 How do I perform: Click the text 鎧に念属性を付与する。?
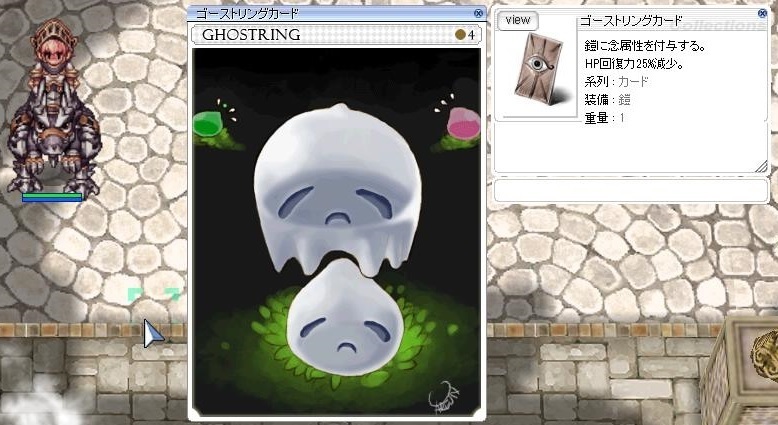(646, 46)
